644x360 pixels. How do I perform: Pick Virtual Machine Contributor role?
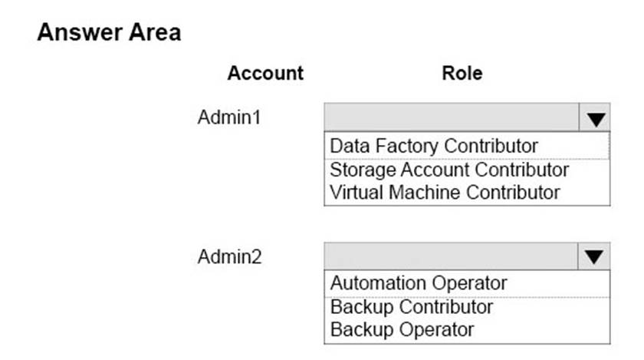tap(445, 192)
